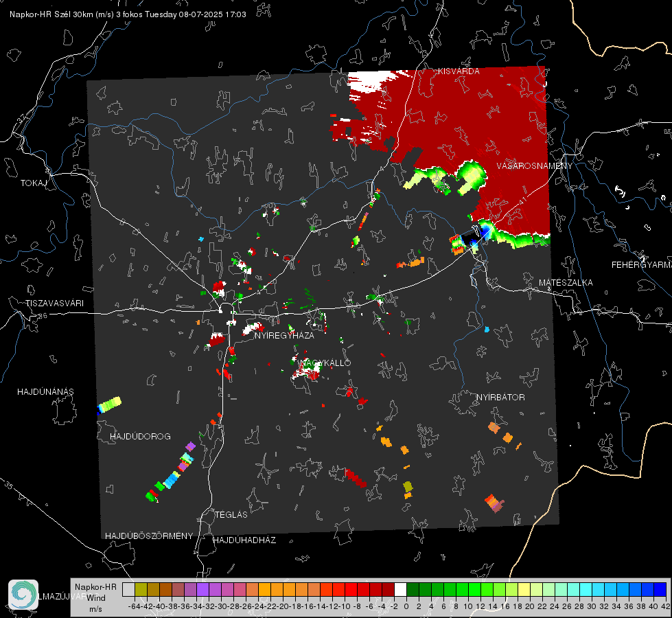Select the light gray swatch at legend start
The image size is (672, 618).
tap(128, 589)
